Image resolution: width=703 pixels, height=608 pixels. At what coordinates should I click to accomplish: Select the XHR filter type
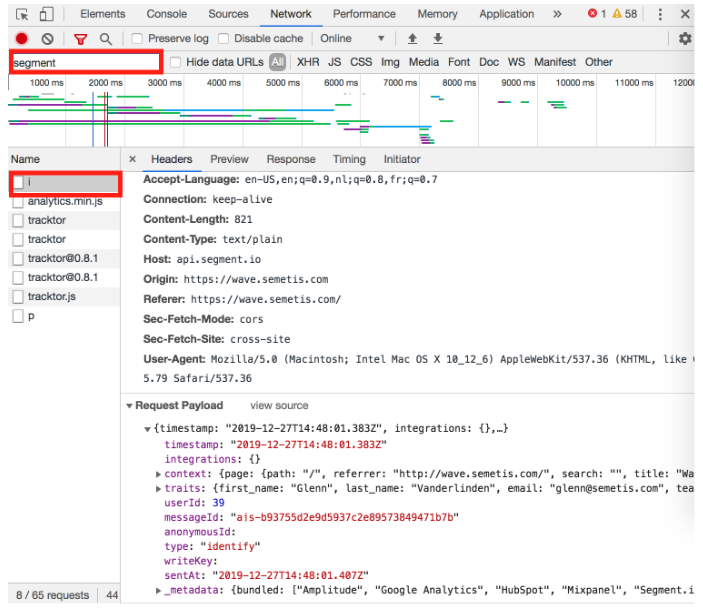(308, 62)
